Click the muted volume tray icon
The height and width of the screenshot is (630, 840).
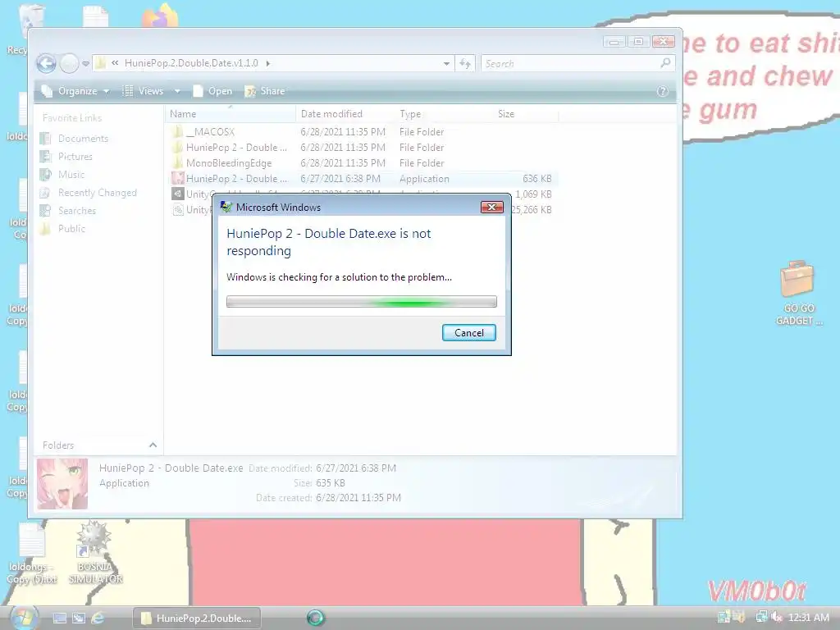(776, 618)
